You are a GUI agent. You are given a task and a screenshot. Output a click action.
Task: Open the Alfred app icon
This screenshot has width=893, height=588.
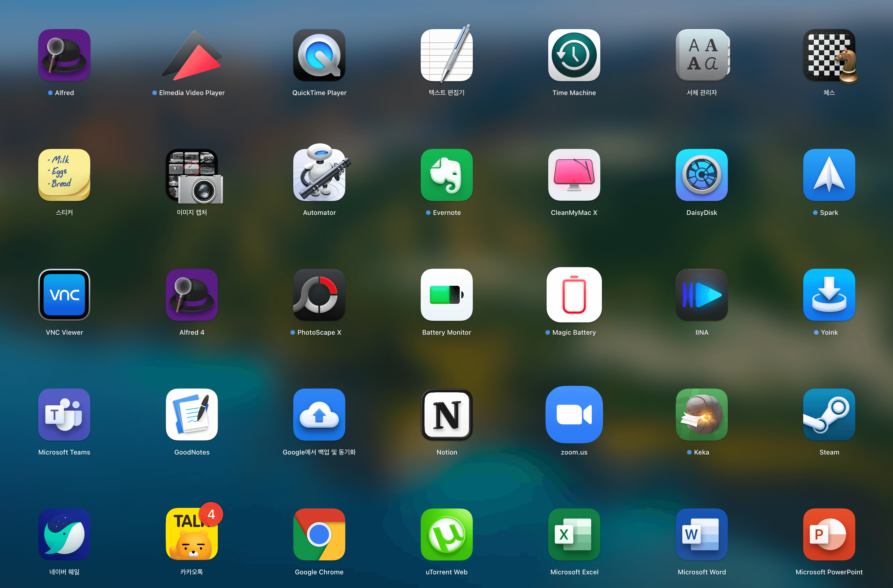click(64, 55)
